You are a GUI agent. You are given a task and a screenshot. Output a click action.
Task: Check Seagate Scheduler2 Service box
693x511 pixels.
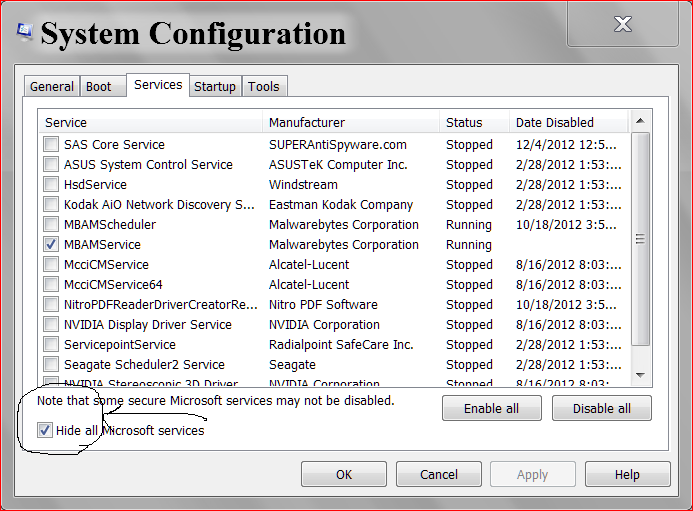pyautogui.click(x=51, y=364)
